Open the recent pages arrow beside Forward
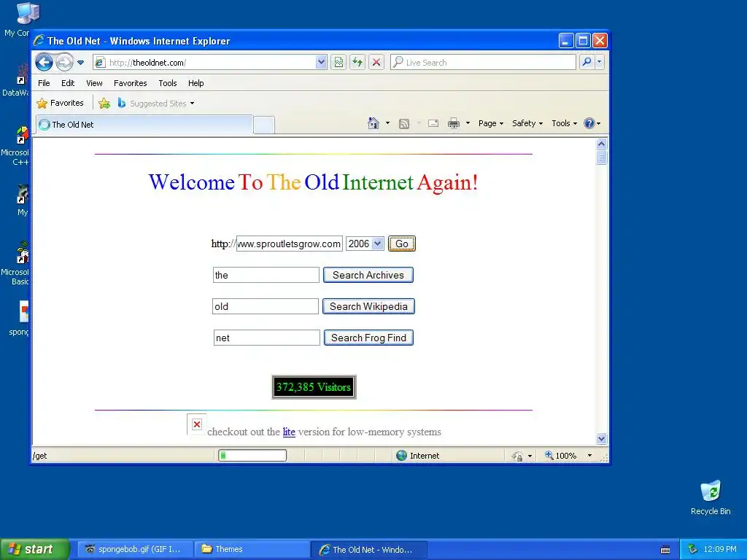747x560 pixels. click(80, 63)
